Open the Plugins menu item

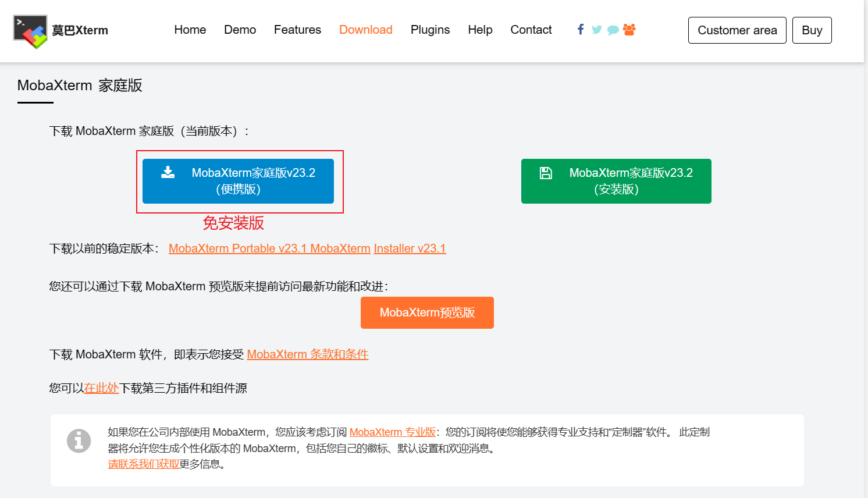[x=430, y=30]
